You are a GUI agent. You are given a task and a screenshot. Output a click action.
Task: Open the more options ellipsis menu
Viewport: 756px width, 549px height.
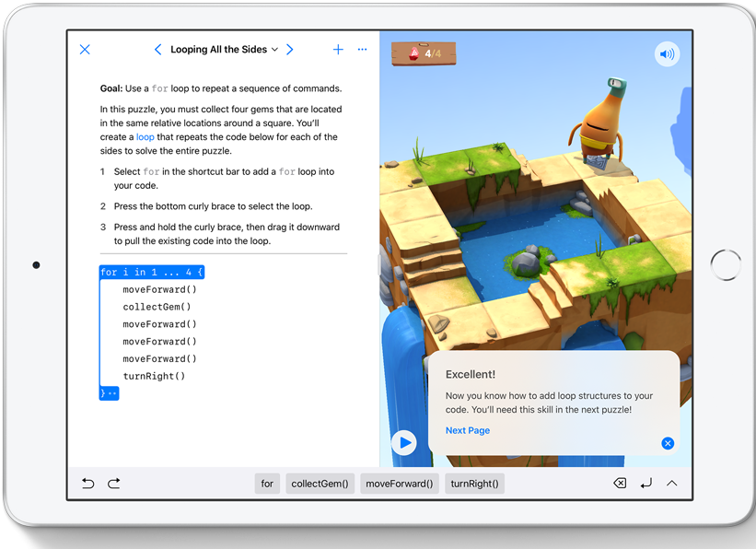(x=362, y=49)
